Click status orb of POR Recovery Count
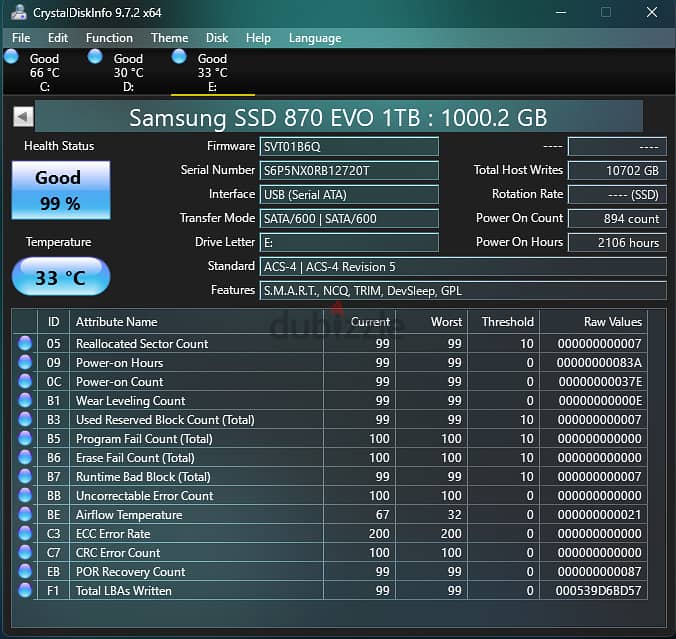 pos(25,571)
